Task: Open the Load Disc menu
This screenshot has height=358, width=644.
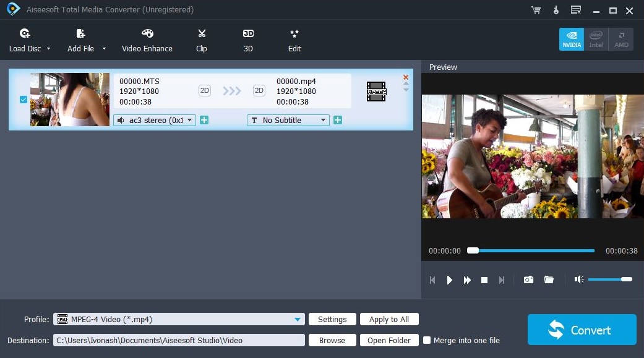Action: click(30, 39)
